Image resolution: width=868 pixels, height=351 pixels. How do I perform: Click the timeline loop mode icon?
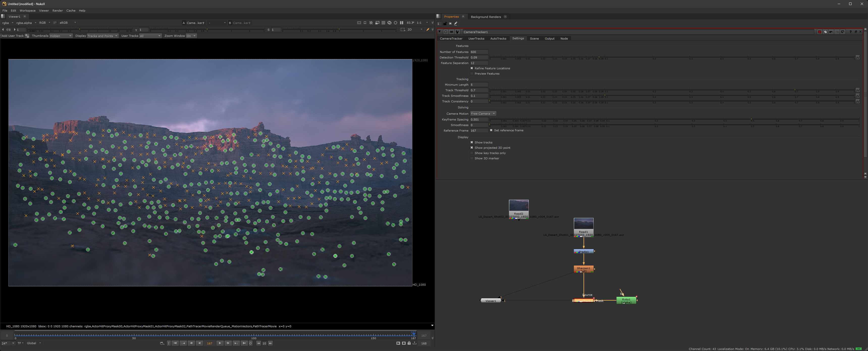point(162,344)
